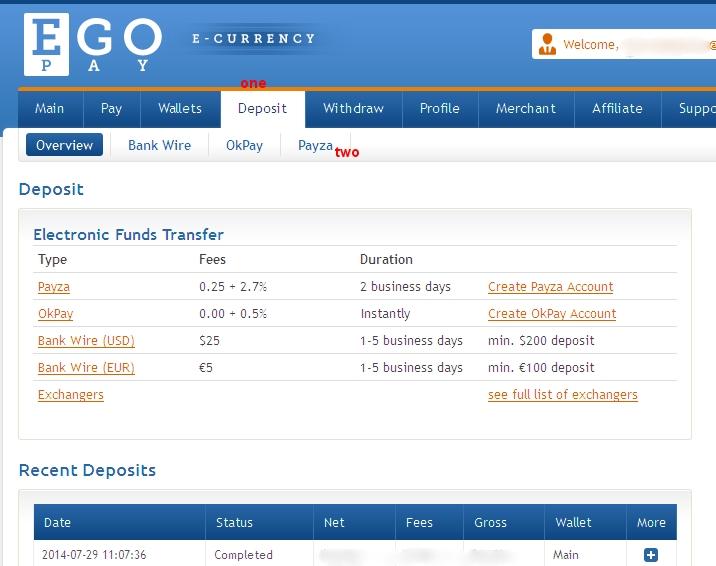Viewport: 716px width, 566px height.
Task: Open the Merchant tab
Action: 526,109
